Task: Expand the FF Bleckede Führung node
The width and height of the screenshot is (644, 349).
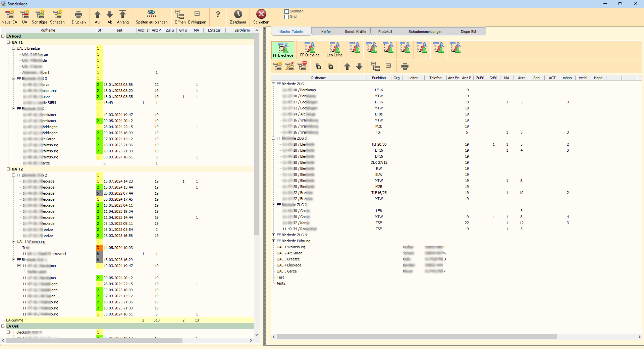Action: tap(274, 241)
